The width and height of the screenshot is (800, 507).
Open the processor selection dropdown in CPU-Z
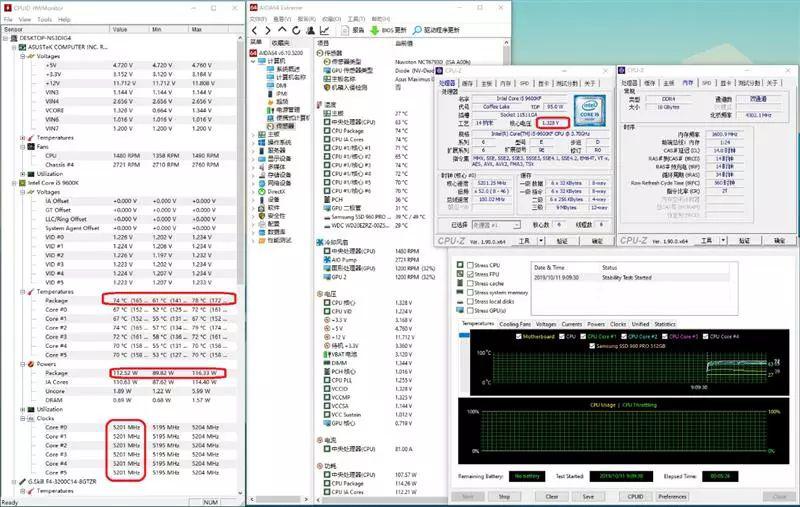click(x=495, y=225)
